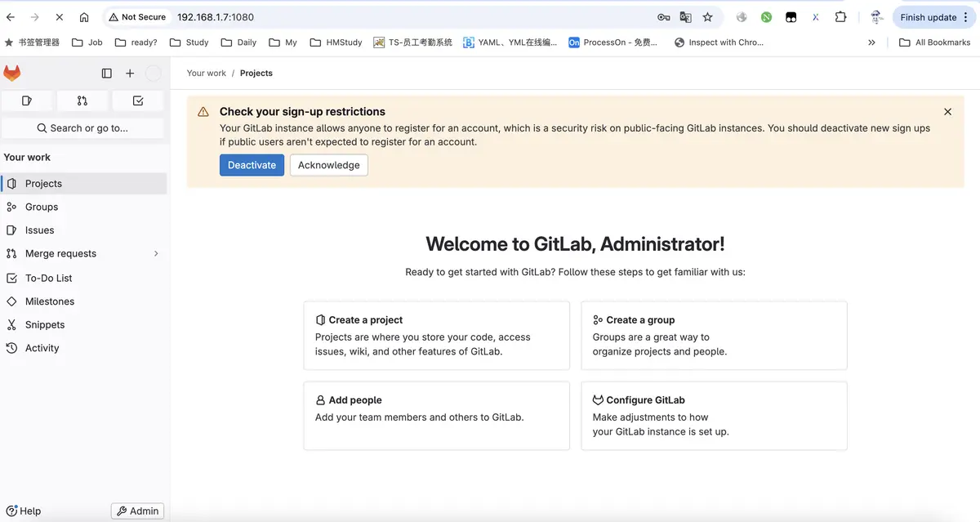Dismiss the sign-up restrictions alert

947,112
